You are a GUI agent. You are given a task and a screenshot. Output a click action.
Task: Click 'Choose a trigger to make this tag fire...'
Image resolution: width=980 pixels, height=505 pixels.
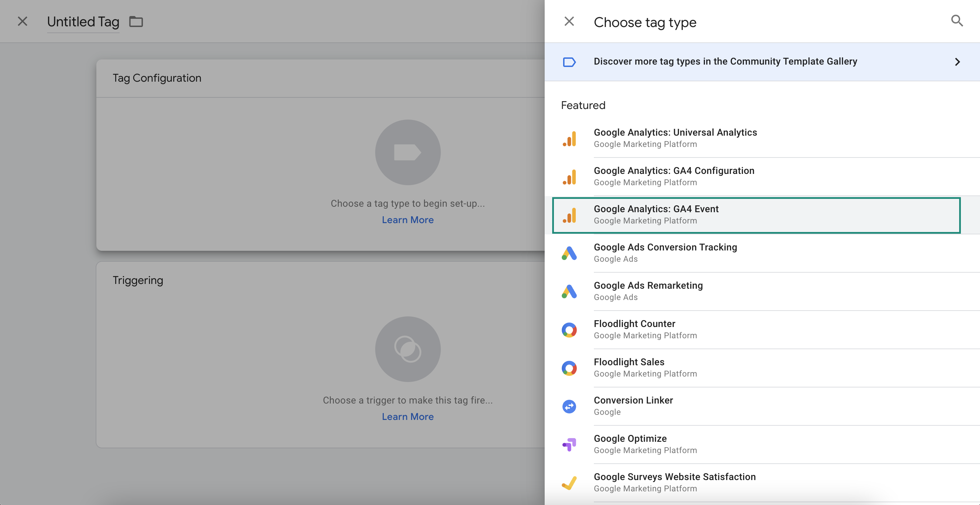click(408, 400)
